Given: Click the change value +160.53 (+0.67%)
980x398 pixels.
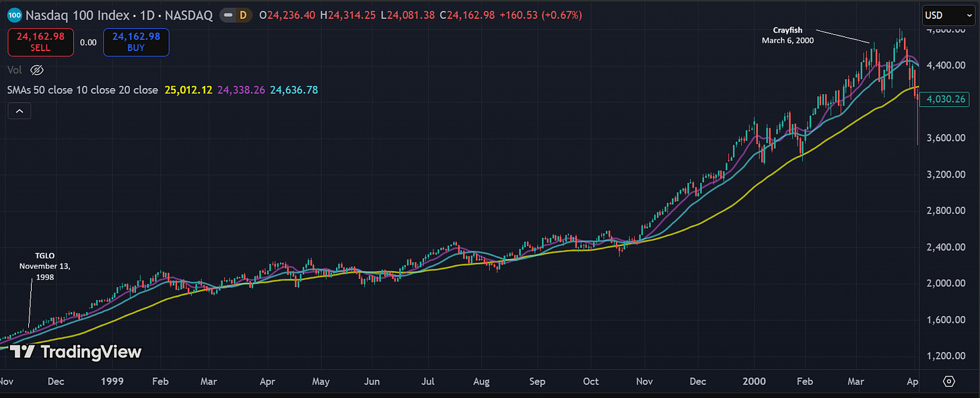Looking at the screenshot, I should tap(540, 15).
